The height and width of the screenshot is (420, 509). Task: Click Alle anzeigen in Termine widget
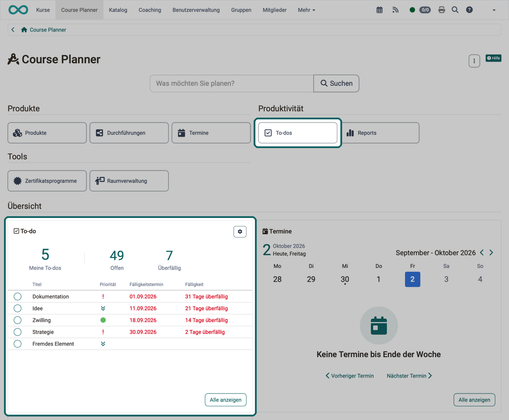tap(474, 400)
